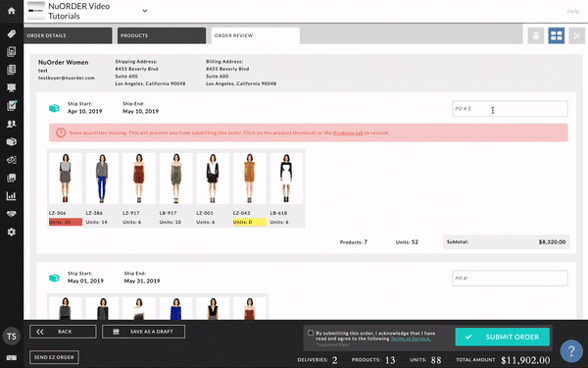Open the image gallery icon in the sidebar
Screen dimensions: 588x368
(11, 178)
